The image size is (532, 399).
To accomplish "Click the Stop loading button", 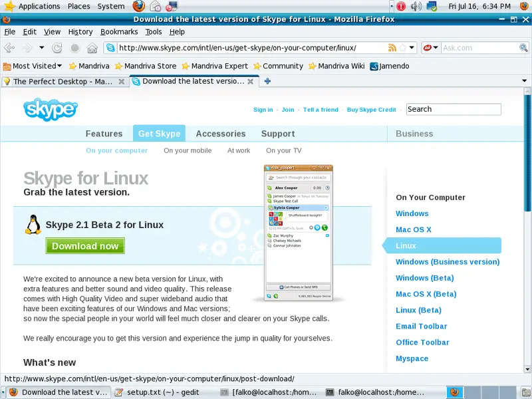I will [x=74, y=48].
